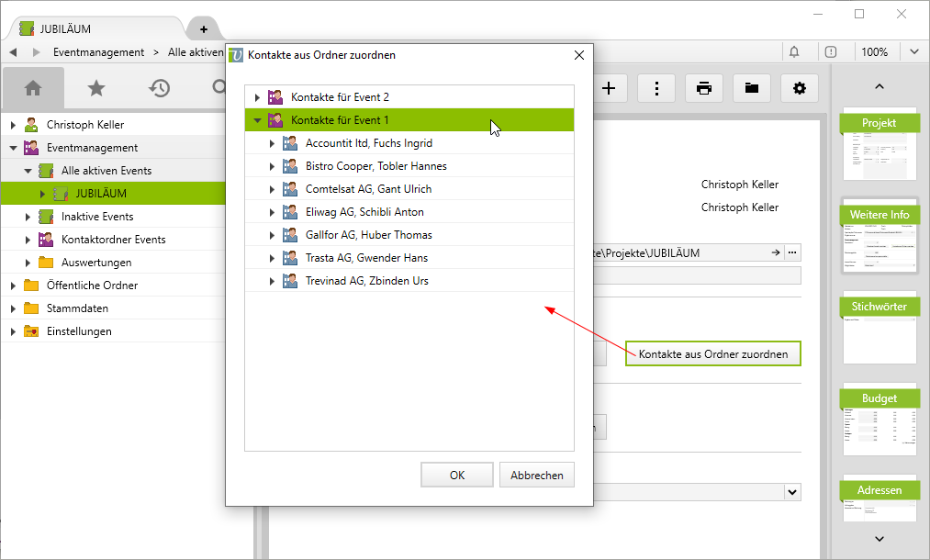The width and height of the screenshot is (930, 560).
Task: Select Stammdaten folder in sidebar
Action: point(72,308)
